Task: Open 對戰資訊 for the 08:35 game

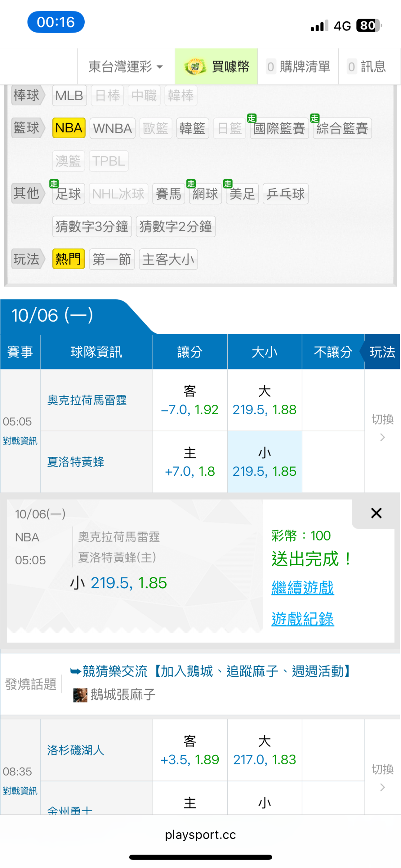Action: 20,791
